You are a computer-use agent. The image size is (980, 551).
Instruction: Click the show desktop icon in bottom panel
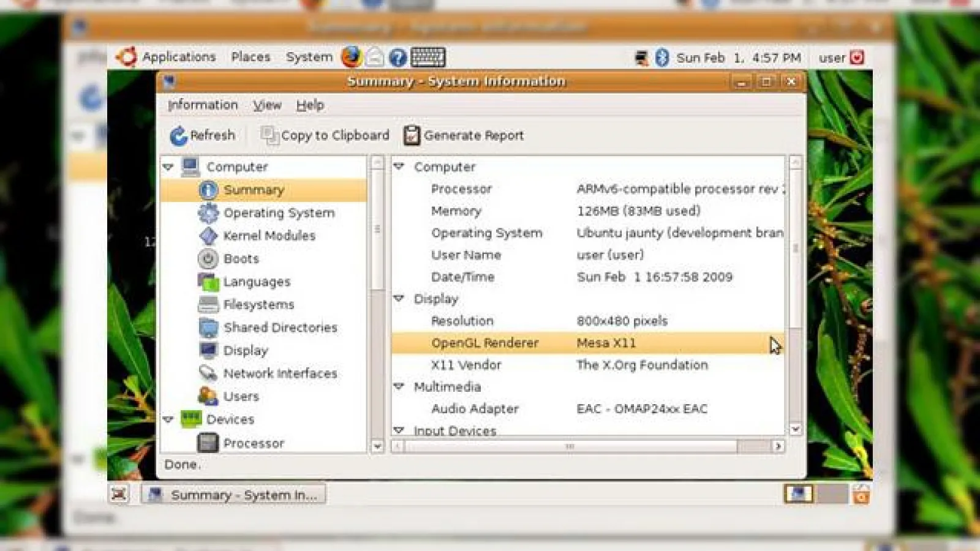pos(119,494)
